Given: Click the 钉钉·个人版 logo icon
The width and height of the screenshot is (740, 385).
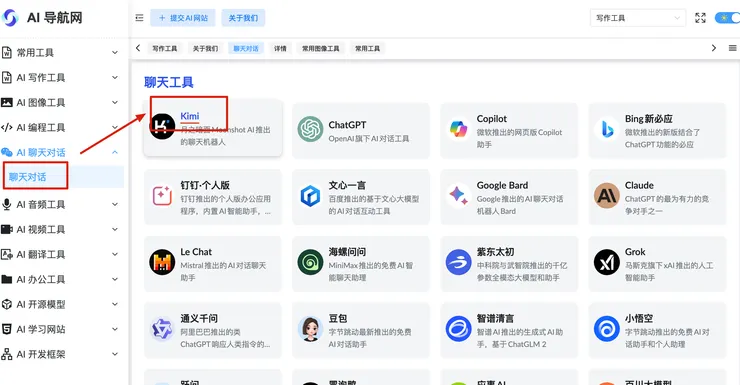Looking at the screenshot, I should tap(162, 195).
